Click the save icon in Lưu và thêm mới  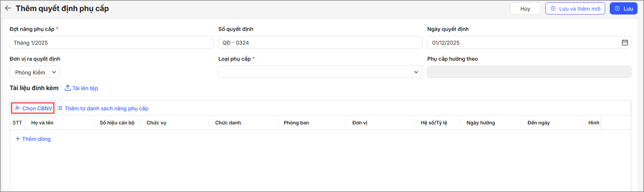click(553, 9)
